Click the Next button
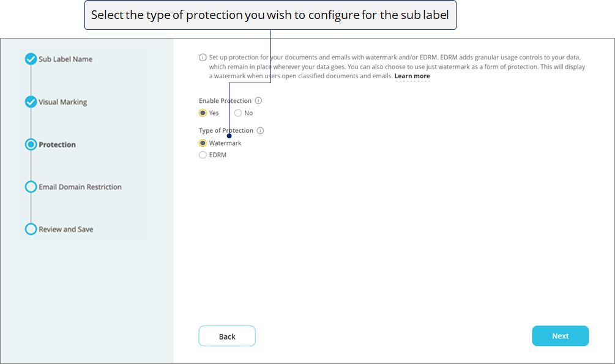Image resolution: width=615 pixels, height=364 pixels. coord(560,336)
